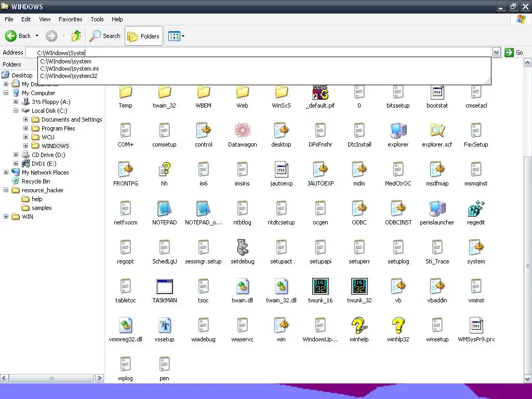
Task: Click inside the Address text field
Action: coord(259,52)
